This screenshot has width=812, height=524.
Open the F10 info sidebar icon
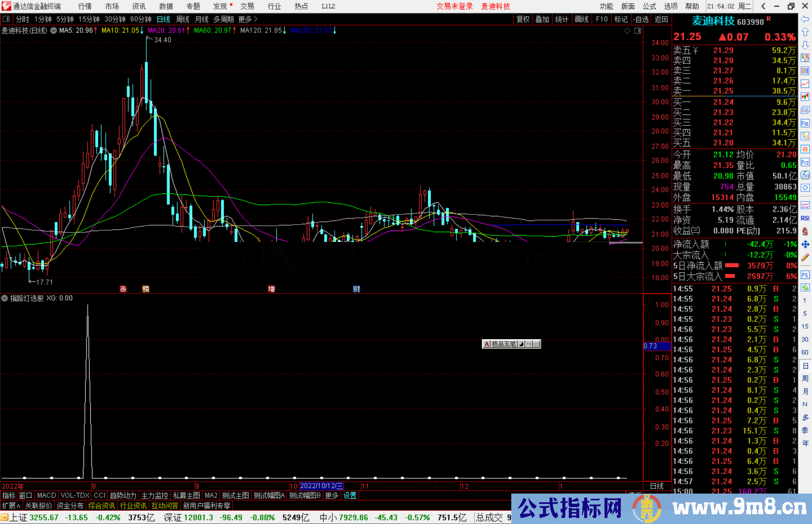coord(805,123)
